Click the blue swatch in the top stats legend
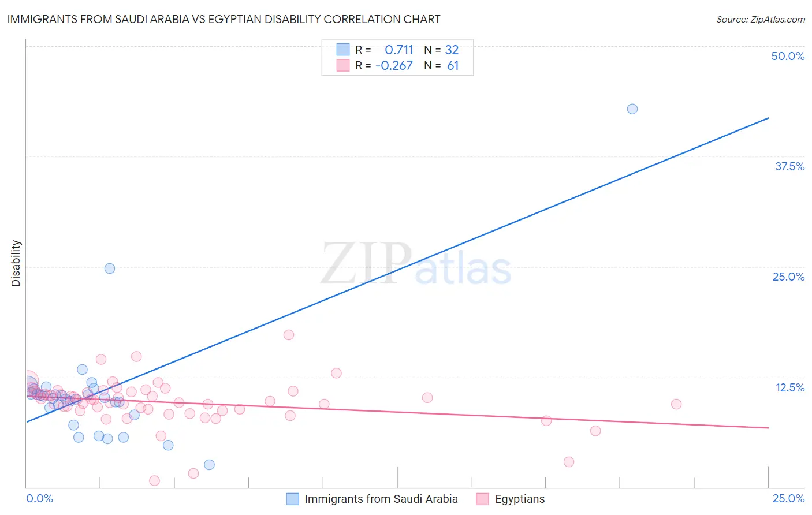Screen dimensions: 812x515 click(x=343, y=50)
